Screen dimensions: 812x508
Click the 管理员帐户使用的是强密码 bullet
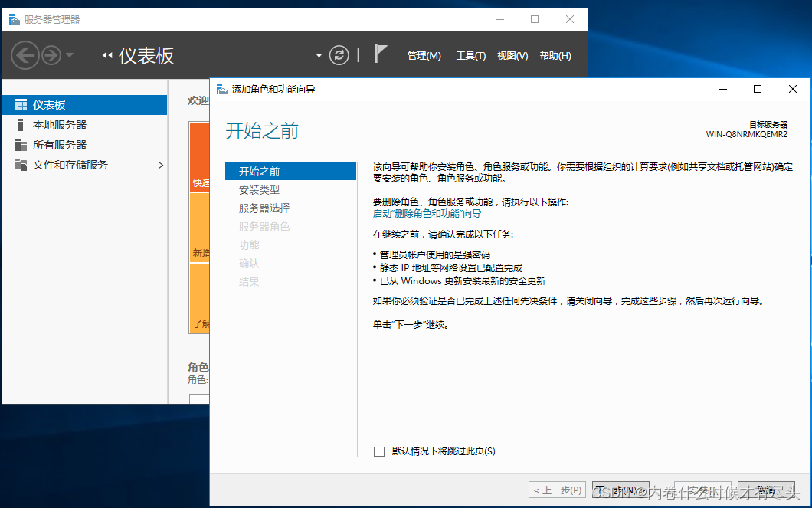(435, 255)
